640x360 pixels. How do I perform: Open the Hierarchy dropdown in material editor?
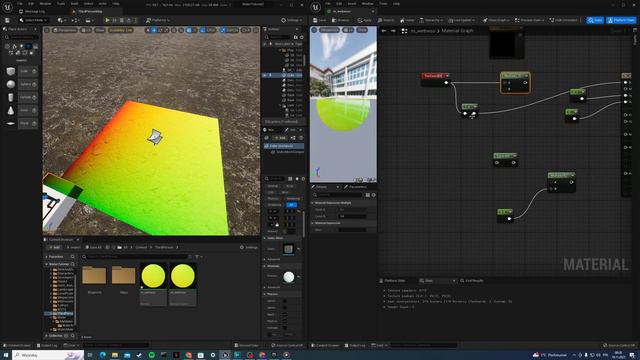pos(431,20)
